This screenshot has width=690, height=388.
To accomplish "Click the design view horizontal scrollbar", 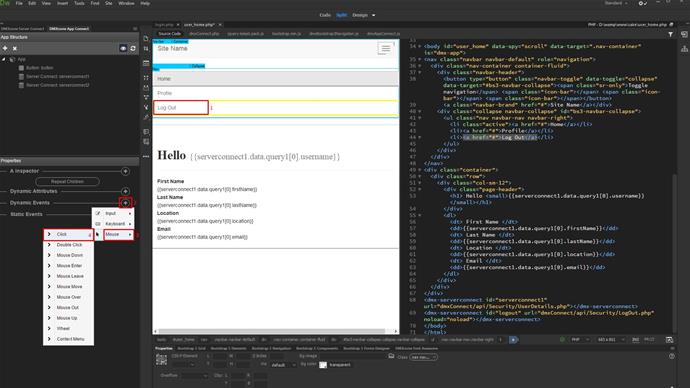I will (x=272, y=331).
